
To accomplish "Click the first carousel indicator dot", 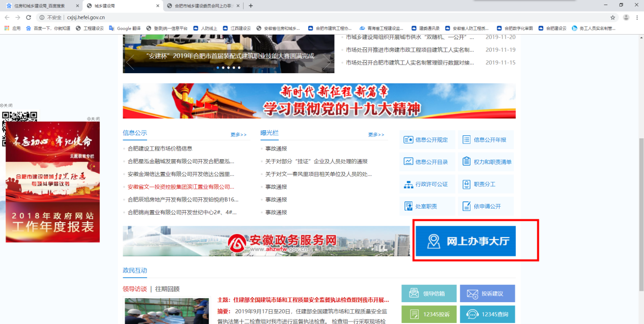I will 218,68.
